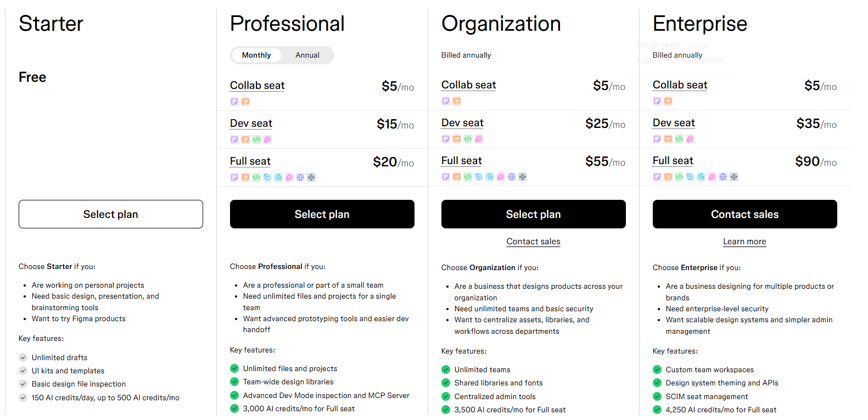Switch billing to Annual

[x=307, y=55]
